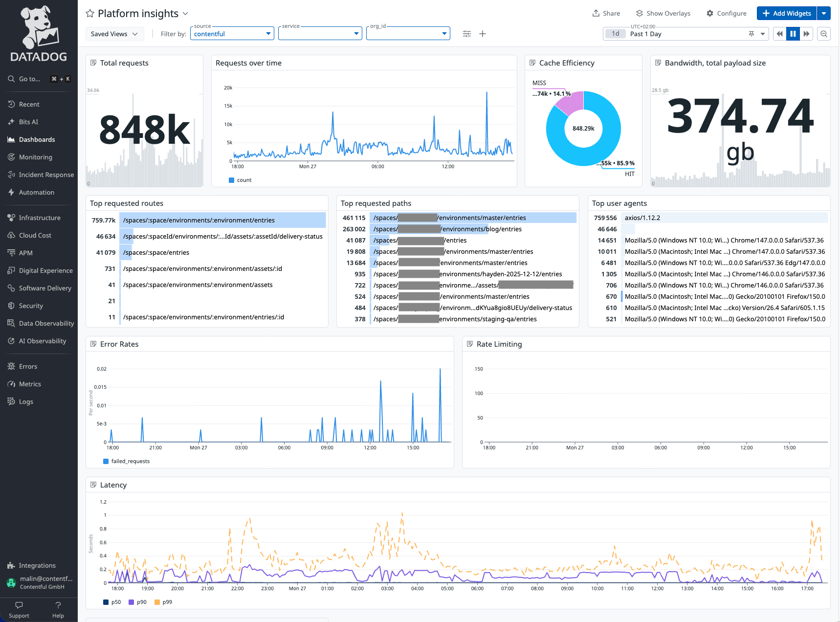Open the Configure settings

[727, 13]
